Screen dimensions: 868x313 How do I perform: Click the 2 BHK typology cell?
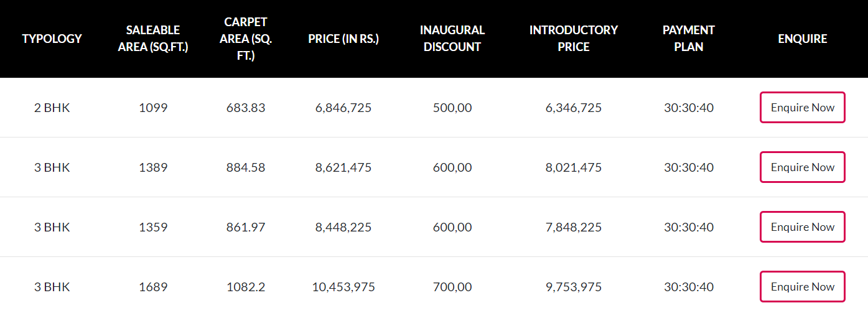52,108
